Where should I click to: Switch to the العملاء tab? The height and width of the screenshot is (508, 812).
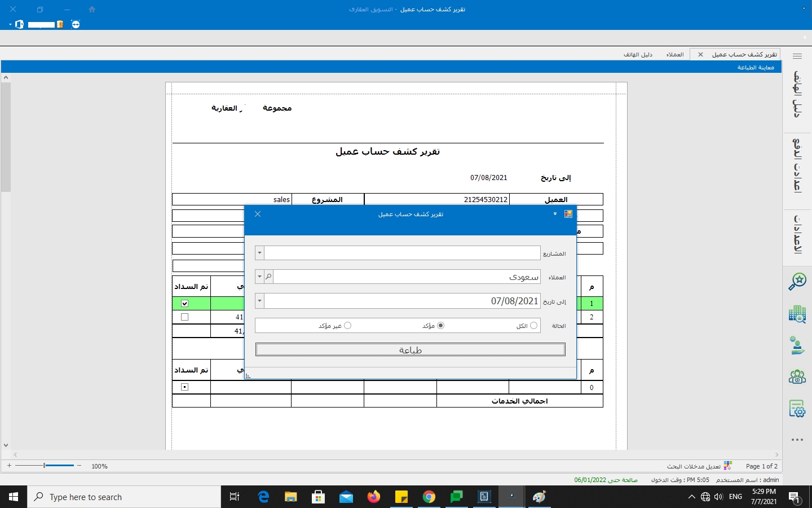click(x=674, y=55)
